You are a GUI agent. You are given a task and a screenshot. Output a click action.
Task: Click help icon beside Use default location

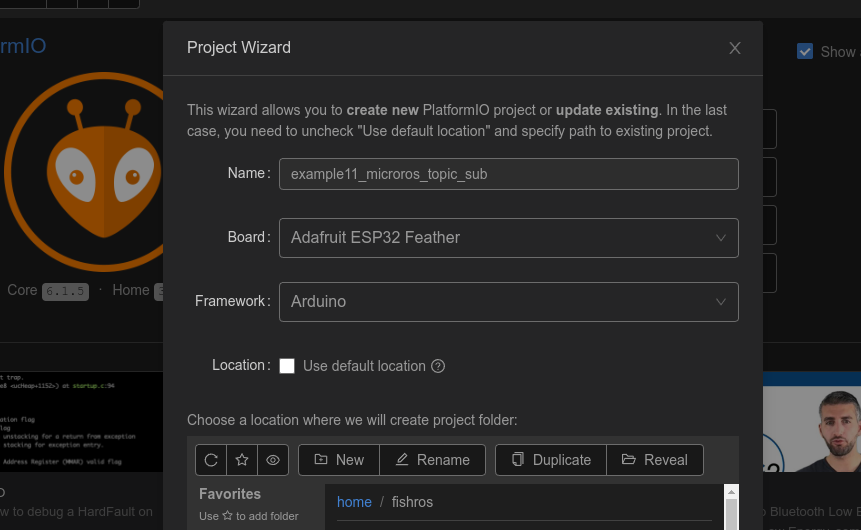tap(438, 366)
